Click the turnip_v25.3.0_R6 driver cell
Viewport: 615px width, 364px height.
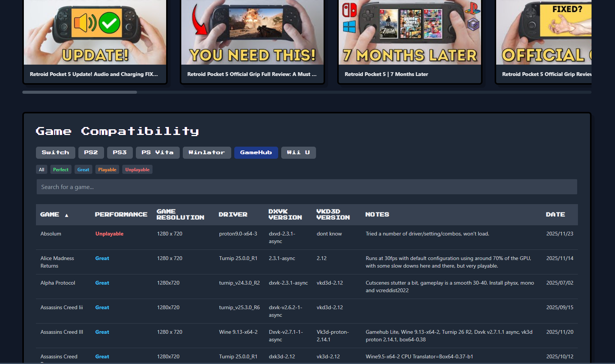[x=240, y=307]
